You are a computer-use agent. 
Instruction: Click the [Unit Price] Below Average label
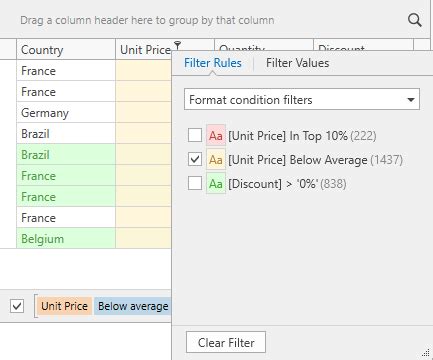[298, 160]
